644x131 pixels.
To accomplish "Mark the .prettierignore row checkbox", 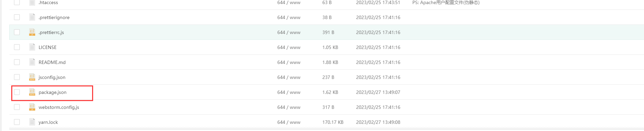I will [x=17, y=17].
